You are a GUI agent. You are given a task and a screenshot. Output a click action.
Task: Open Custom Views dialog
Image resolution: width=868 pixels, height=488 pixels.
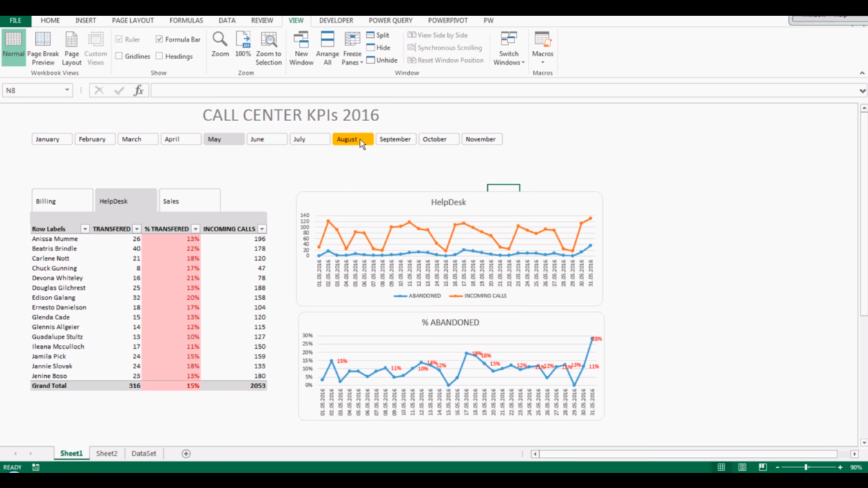pyautogui.click(x=96, y=47)
